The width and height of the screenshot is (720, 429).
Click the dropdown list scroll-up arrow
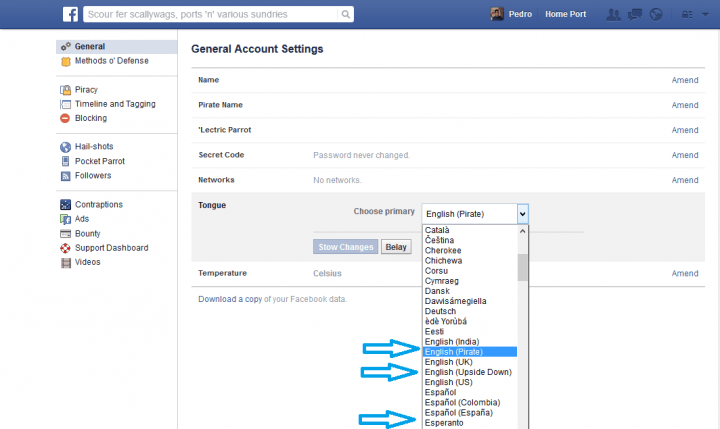pyautogui.click(x=523, y=231)
